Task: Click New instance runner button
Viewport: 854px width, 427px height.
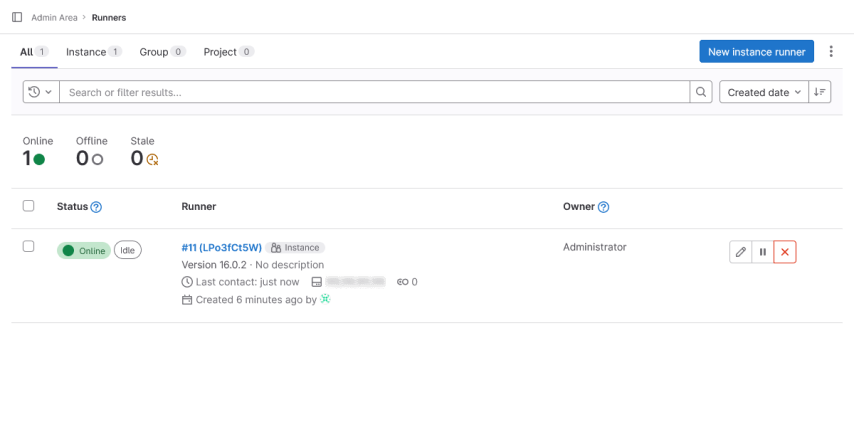Action: (x=756, y=52)
